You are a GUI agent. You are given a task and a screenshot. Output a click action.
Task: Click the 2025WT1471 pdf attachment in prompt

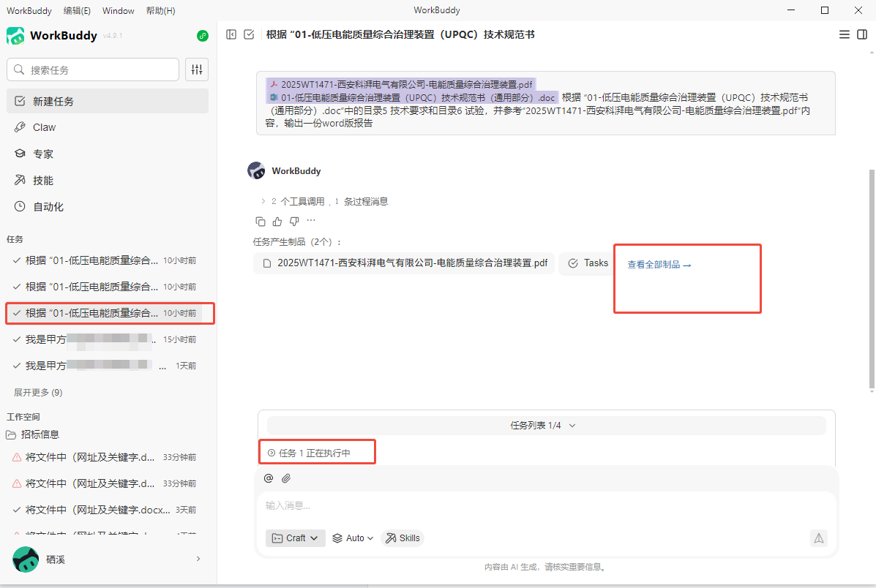(x=401, y=84)
